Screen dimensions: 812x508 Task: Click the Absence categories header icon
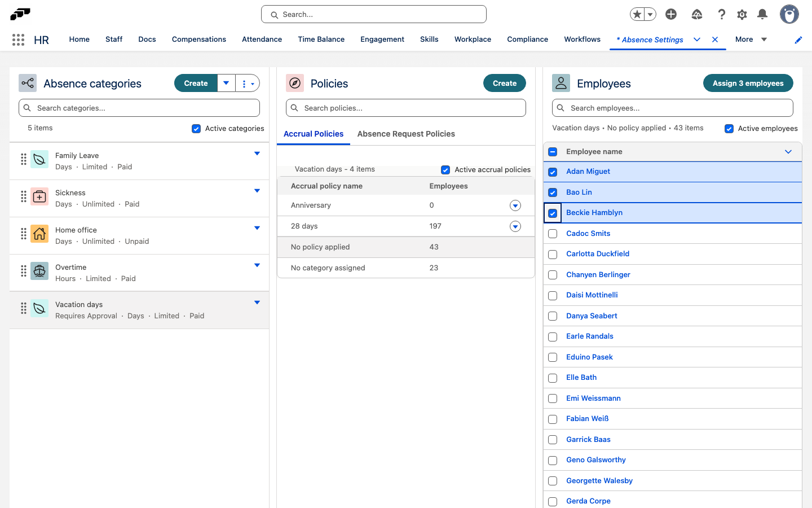[28, 84]
